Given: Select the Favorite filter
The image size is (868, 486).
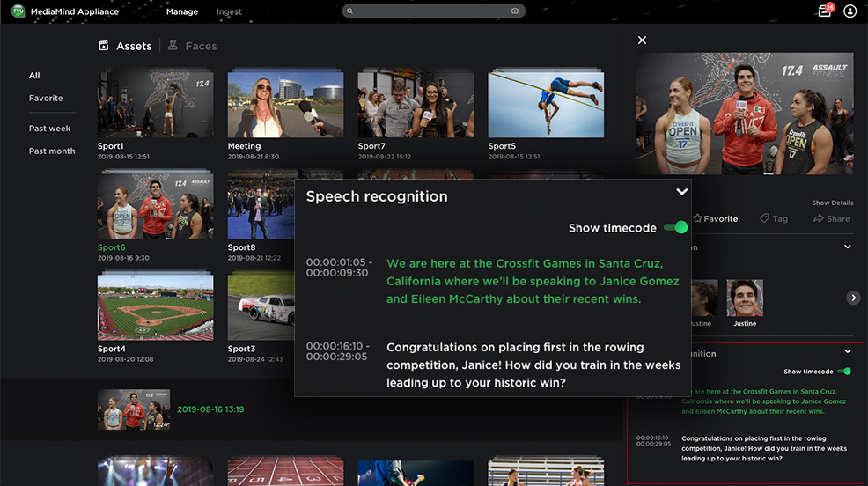Looking at the screenshot, I should pyautogui.click(x=46, y=98).
